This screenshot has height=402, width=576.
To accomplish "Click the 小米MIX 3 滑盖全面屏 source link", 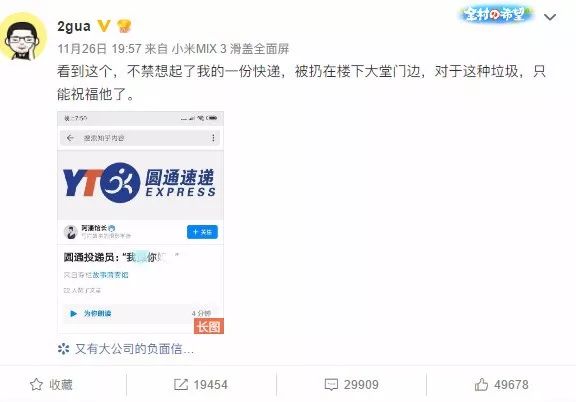I will [x=231, y=49].
